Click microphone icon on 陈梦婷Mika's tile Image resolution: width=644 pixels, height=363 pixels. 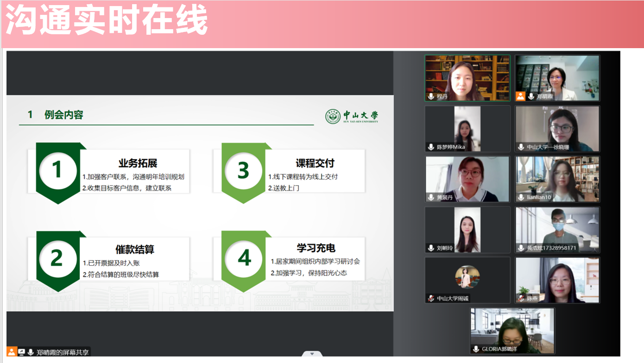pos(431,147)
